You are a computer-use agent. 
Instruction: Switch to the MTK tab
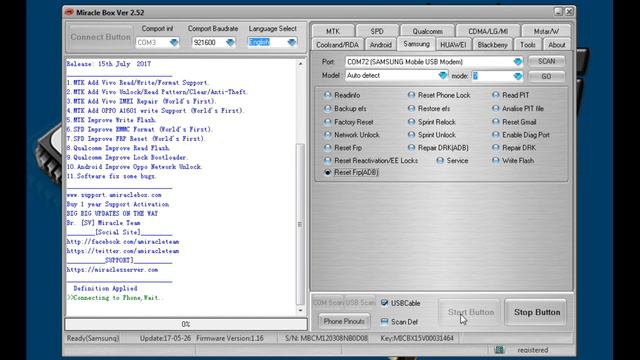click(x=333, y=31)
